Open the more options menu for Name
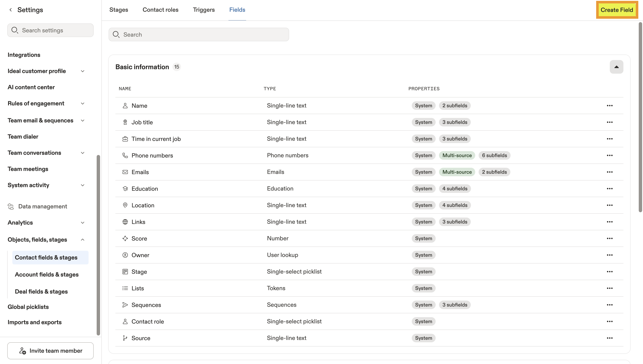643x364 pixels. point(610,106)
